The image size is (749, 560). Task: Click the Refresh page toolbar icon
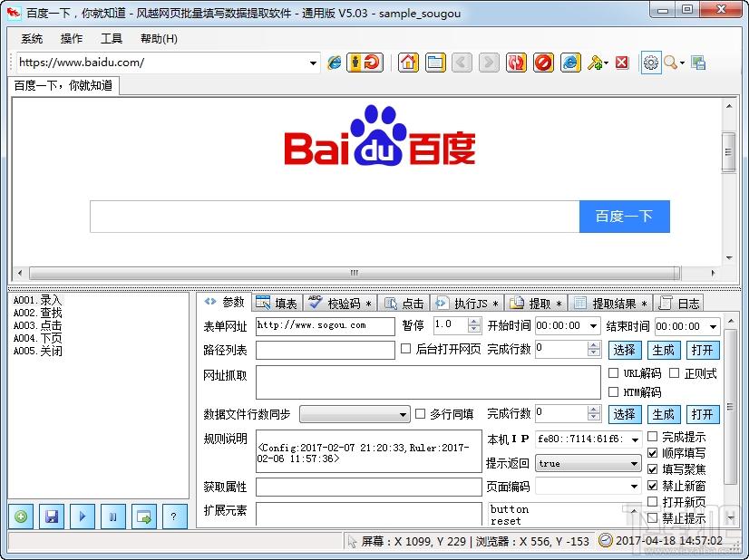[x=517, y=63]
